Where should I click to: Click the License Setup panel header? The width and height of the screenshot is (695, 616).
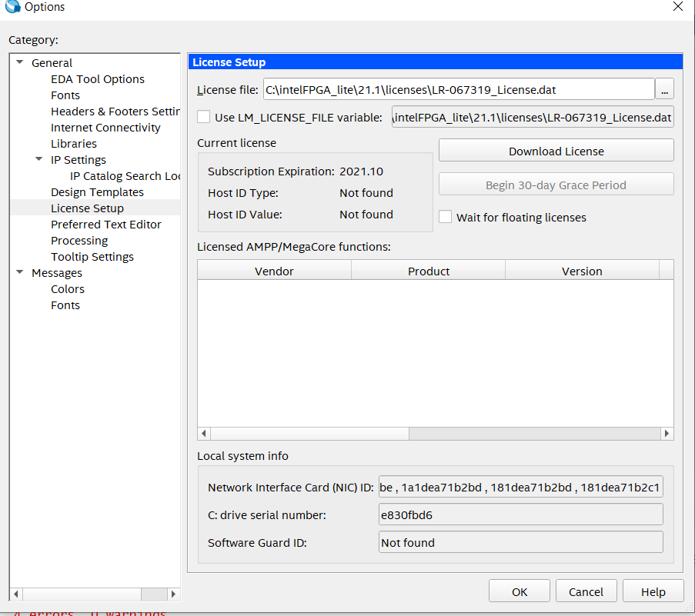tap(436, 62)
